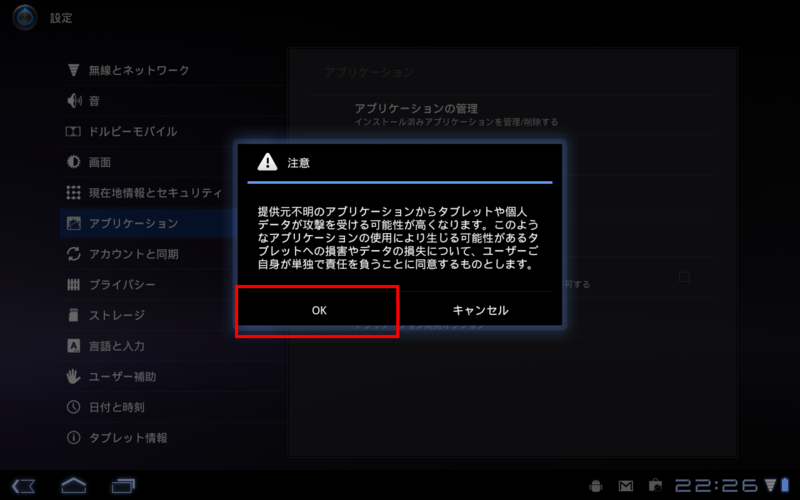Open 無線とネットワーク menu entry

172,70
